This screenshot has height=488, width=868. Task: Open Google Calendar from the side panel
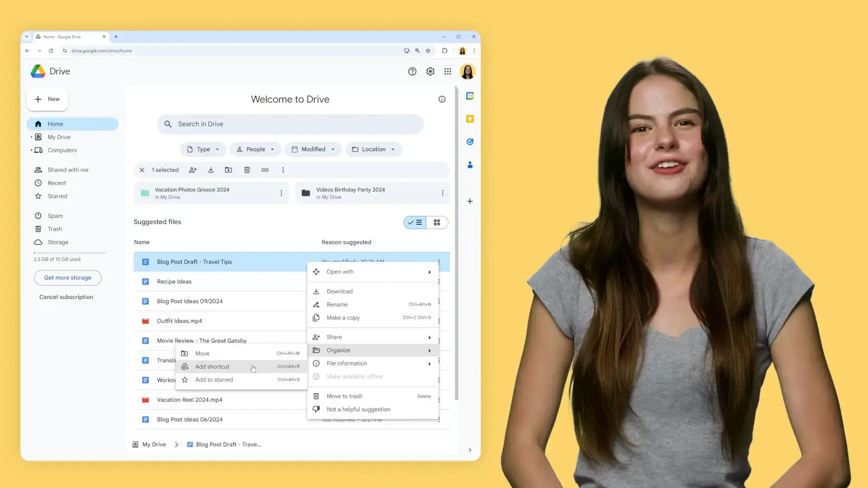470,96
